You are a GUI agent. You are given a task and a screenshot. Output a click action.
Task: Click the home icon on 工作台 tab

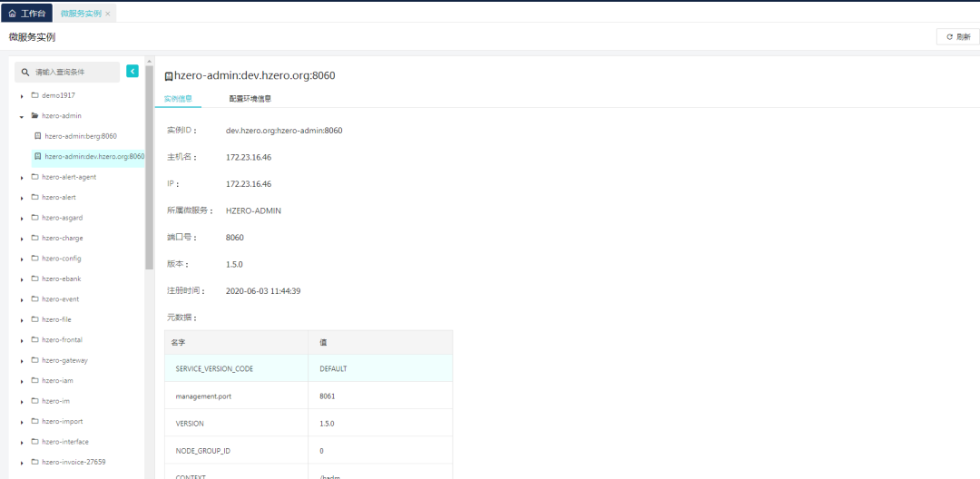pos(13,14)
